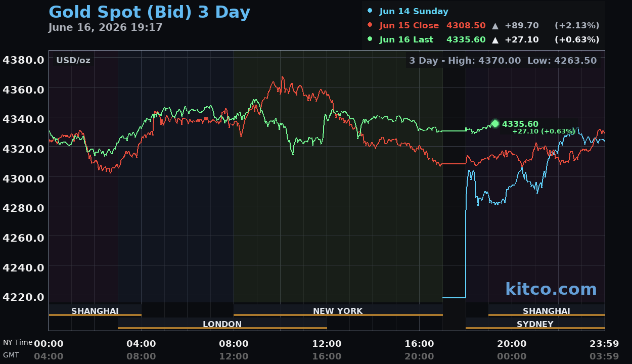
Task: Click the green current price marker dot
Action: [x=495, y=124]
